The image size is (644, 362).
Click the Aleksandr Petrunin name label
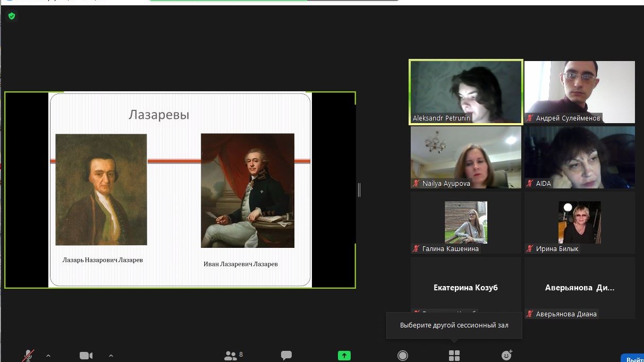tap(442, 118)
